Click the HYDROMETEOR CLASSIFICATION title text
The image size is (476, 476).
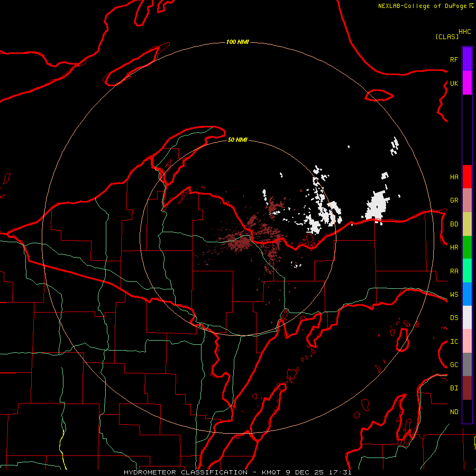point(186,472)
